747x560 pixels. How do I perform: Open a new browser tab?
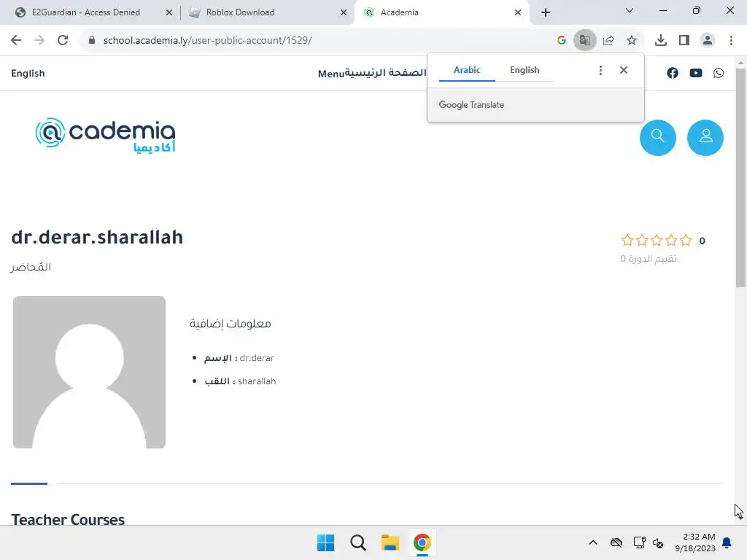click(546, 12)
